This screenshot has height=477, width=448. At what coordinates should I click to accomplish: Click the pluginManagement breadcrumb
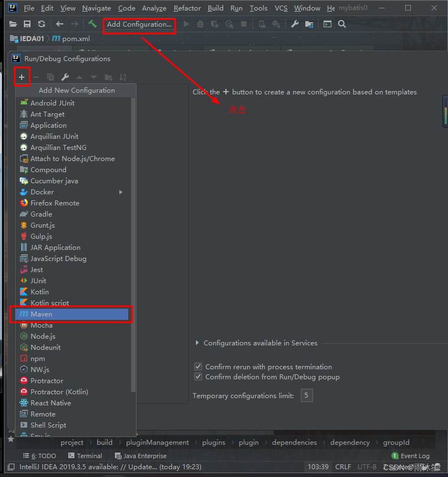157,443
